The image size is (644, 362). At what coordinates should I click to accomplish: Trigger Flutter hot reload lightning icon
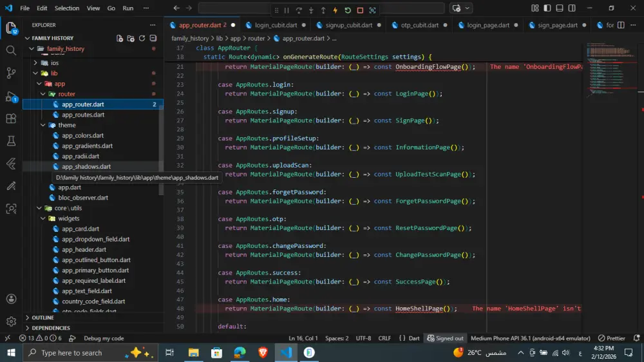[335, 10]
